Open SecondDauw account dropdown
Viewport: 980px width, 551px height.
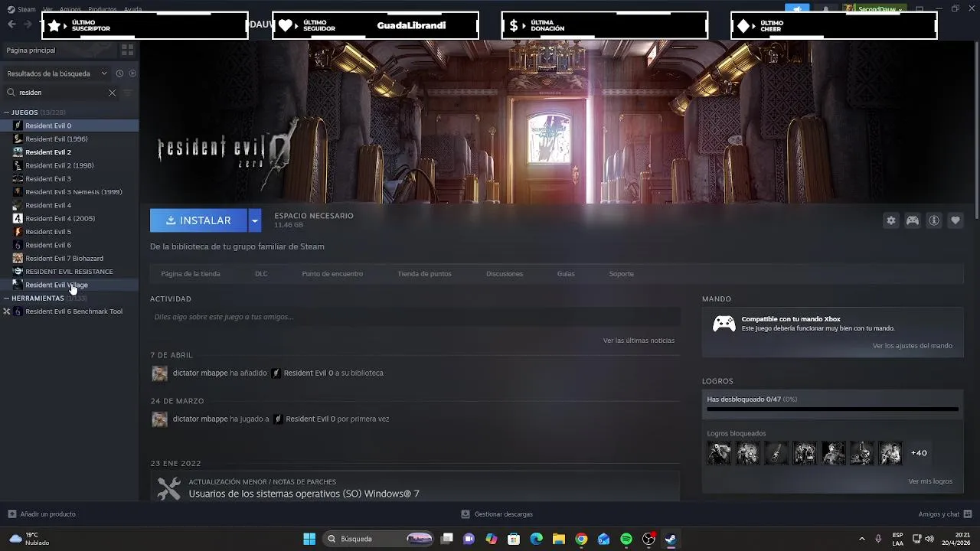coord(874,9)
